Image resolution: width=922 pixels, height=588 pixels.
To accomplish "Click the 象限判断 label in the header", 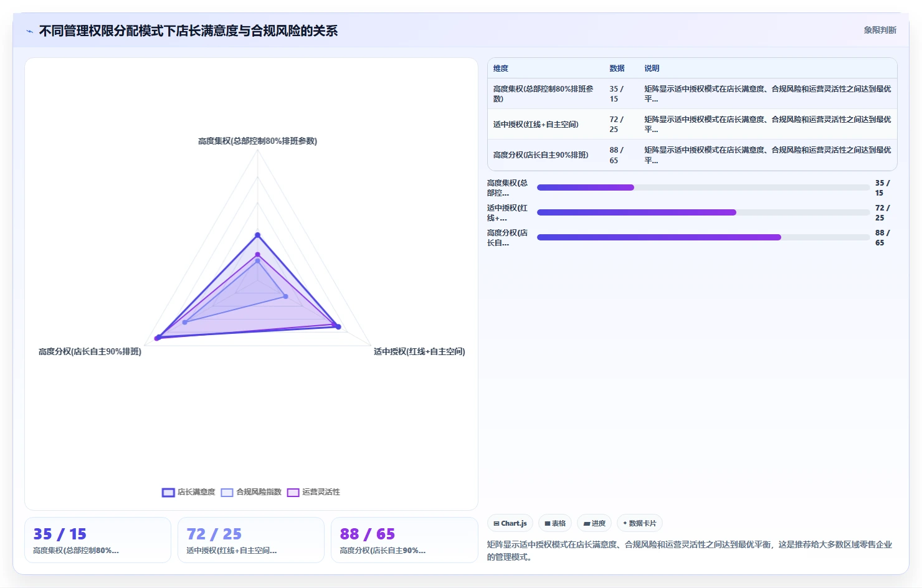I will click(x=880, y=30).
